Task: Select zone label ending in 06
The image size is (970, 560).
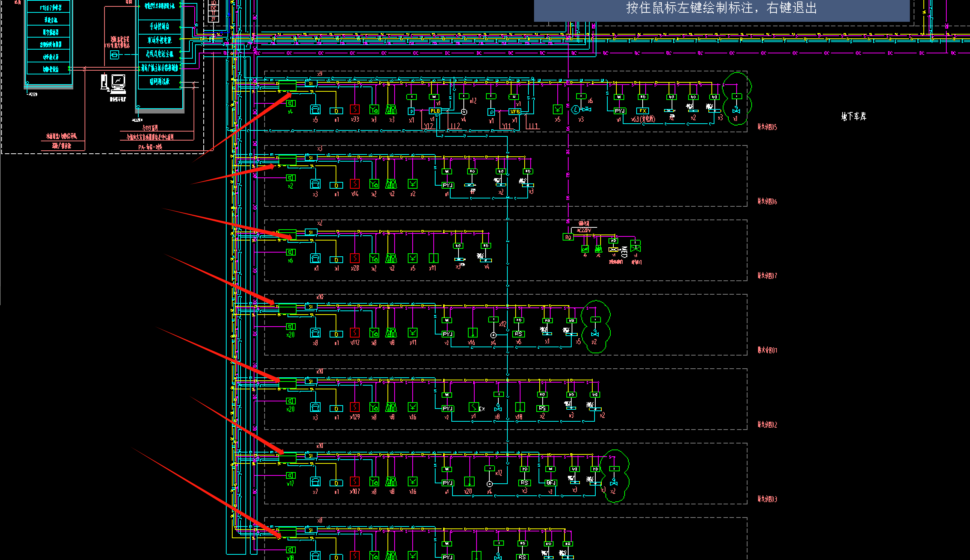Action: 767,201
